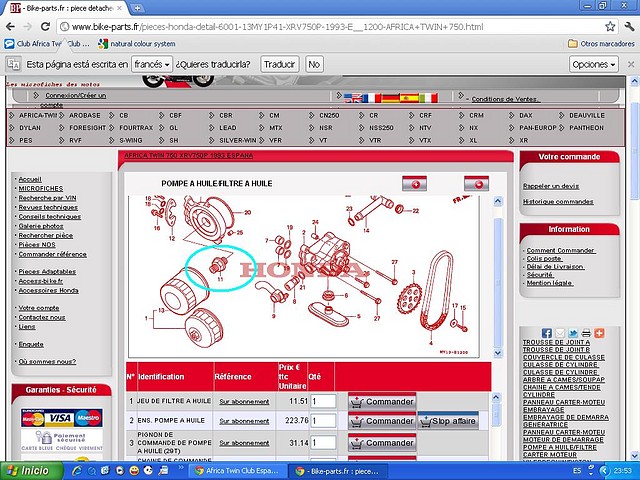Go to previous diagram with left red button
Screen dimensions: 640x480
414,184
